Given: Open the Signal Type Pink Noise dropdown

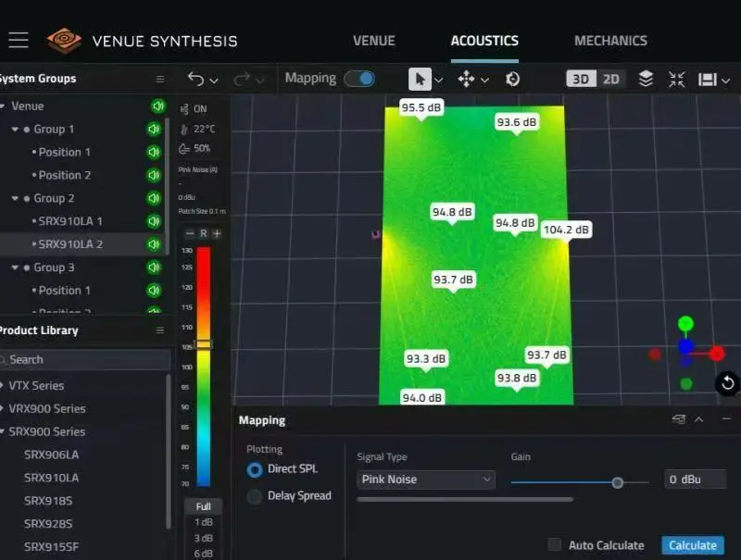Looking at the screenshot, I should pyautogui.click(x=426, y=479).
